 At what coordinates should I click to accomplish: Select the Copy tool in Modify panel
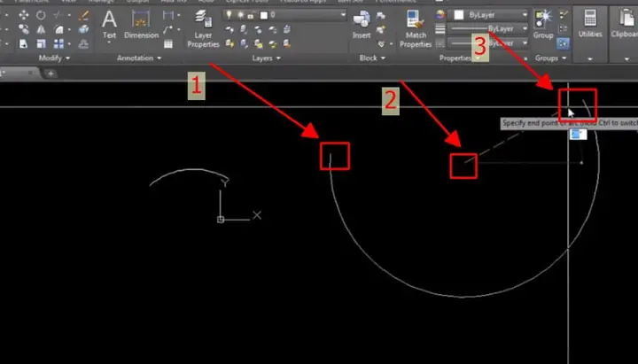click(24, 29)
